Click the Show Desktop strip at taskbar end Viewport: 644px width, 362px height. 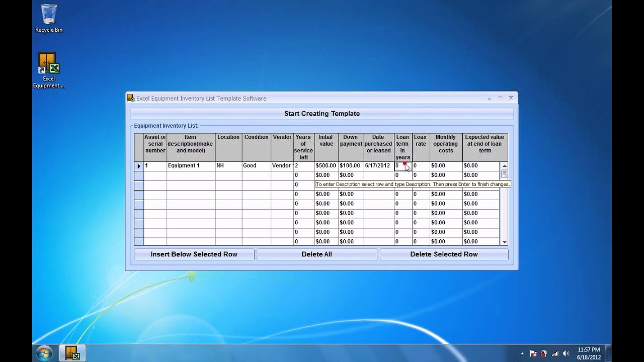tap(608, 353)
